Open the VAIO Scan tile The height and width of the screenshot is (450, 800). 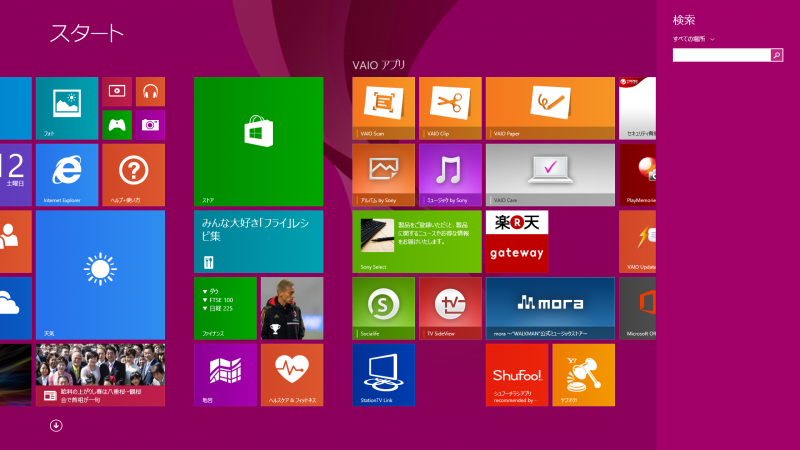click(x=384, y=108)
